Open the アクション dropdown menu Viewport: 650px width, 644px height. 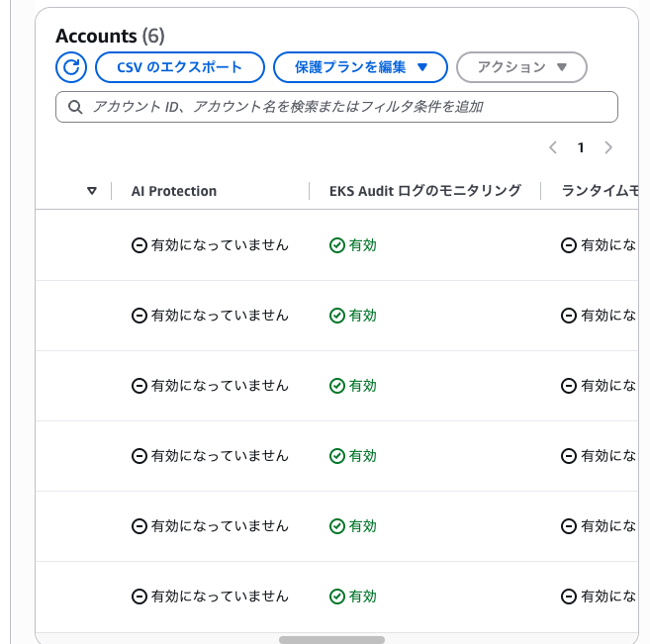(x=521, y=67)
